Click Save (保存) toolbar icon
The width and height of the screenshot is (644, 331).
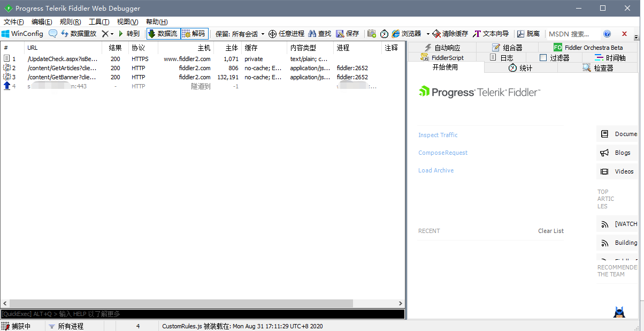point(348,34)
